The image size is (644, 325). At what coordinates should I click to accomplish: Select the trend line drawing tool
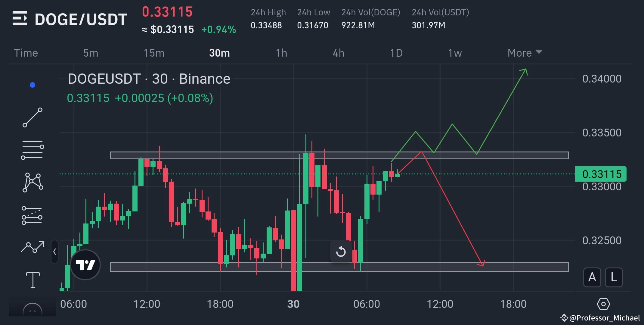click(33, 117)
